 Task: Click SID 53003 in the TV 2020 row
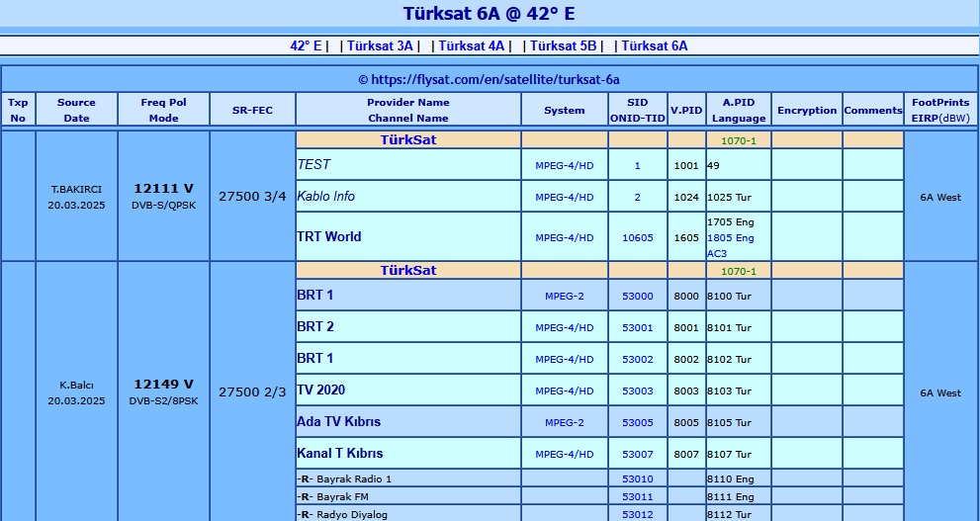[638, 391]
